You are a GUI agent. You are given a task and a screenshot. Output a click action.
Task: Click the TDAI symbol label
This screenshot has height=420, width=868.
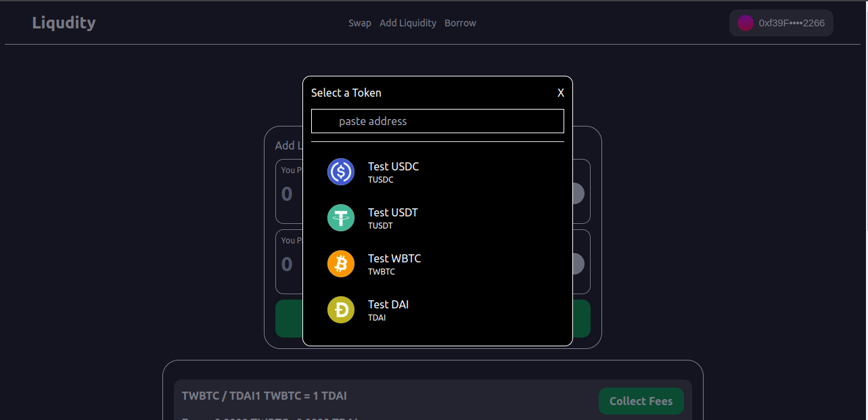pyautogui.click(x=377, y=318)
